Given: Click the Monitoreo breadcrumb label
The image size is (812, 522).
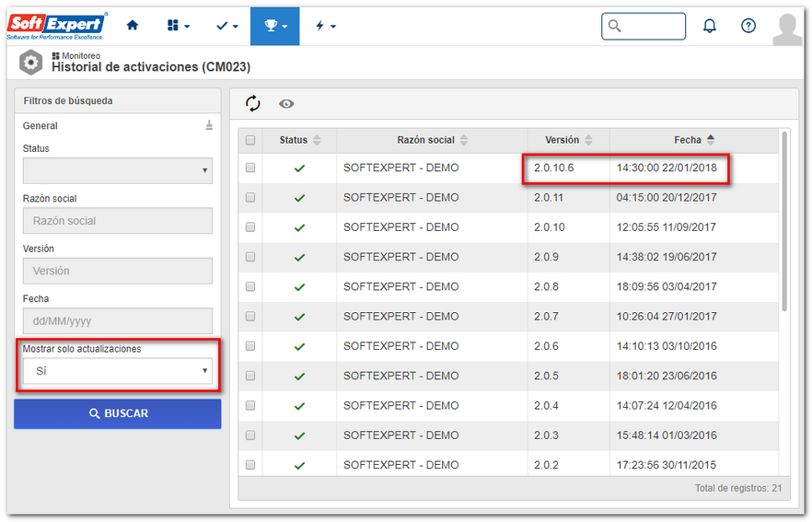Looking at the screenshot, I should tap(81, 55).
